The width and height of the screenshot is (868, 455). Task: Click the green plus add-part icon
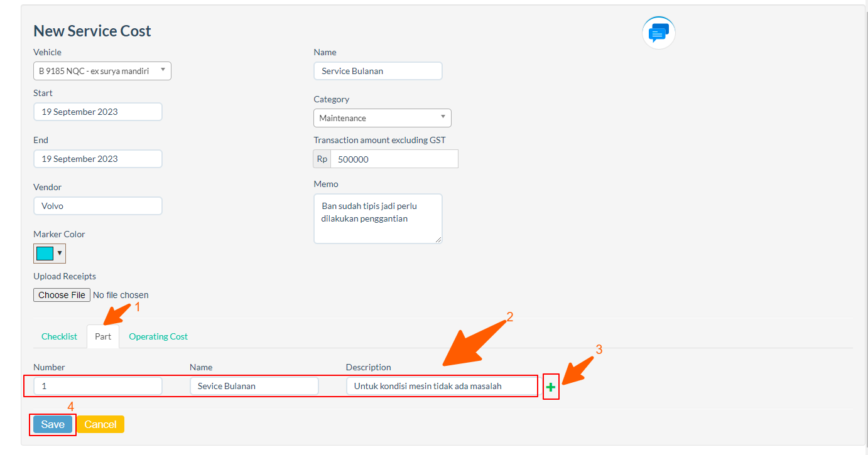[551, 387]
